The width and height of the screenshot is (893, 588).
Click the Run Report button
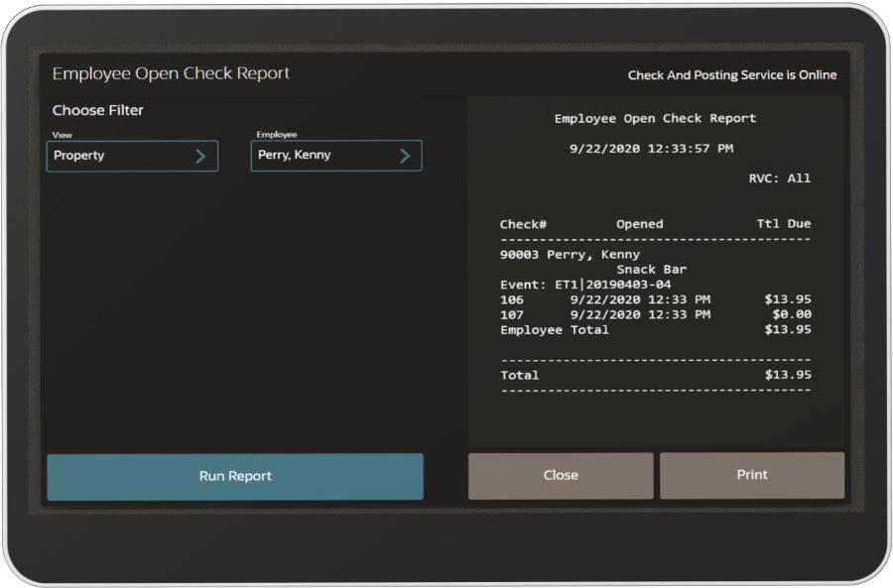[235, 476]
